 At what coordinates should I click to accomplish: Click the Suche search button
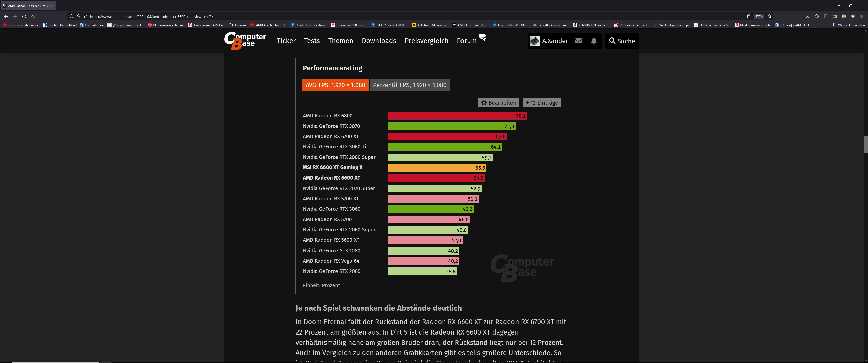tap(622, 41)
